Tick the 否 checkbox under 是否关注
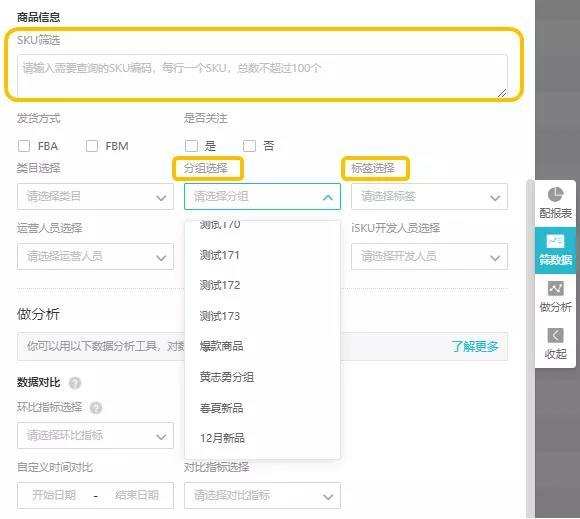Image resolution: width=580 pixels, height=519 pixels. click(x=249, y=146)
